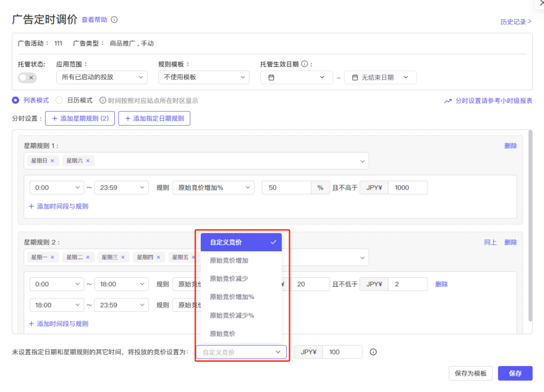The width and height of the screenshot is (544, 392).
Task: Click the info icon next to 托管生效日期
Action: point(304,64)
